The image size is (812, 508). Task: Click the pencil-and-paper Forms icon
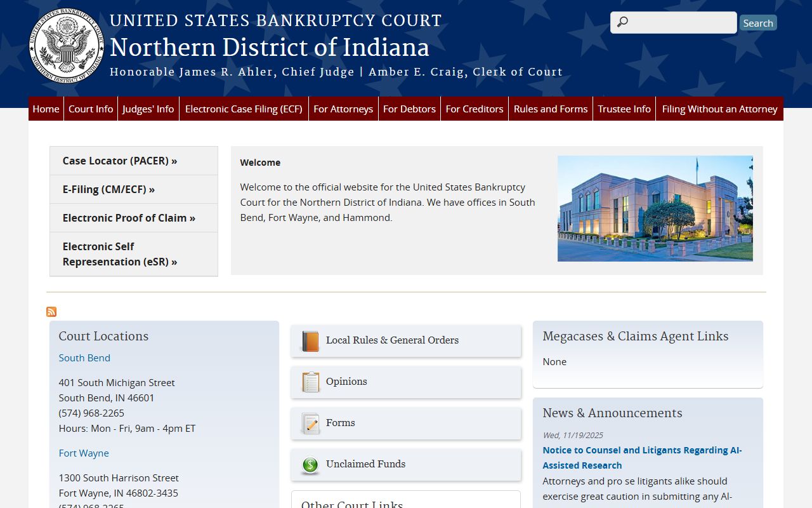(x=310, y=424)
